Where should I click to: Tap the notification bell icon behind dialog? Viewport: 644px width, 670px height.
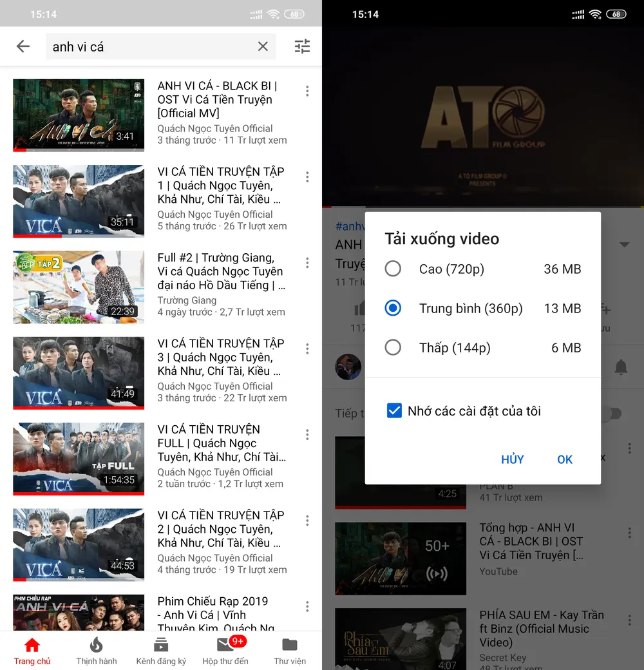click(x=621, y=367)
